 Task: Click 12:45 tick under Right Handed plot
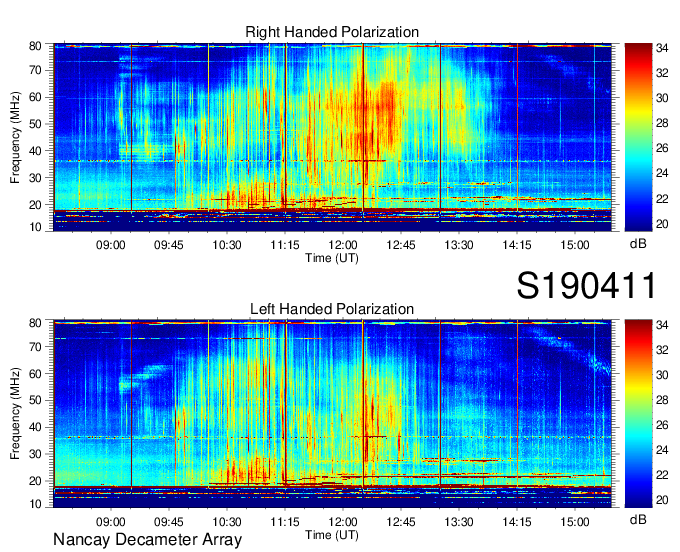tap(401, 245)
